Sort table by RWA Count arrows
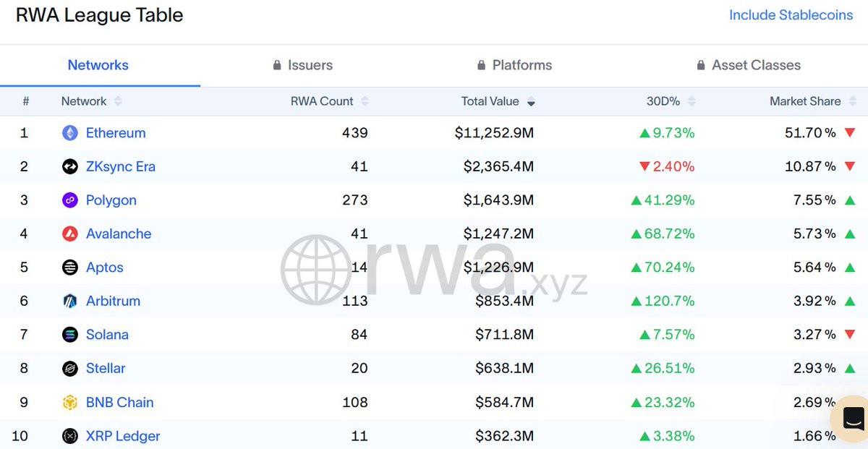Viewport: 868px width, 449px height. 365,101
